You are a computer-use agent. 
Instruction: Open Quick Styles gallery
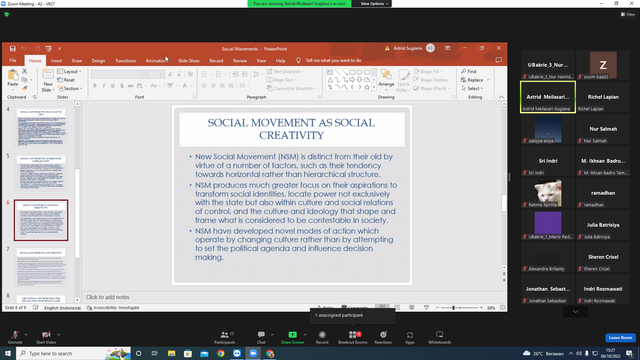[403, 80]
